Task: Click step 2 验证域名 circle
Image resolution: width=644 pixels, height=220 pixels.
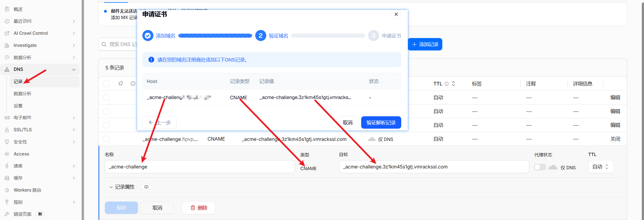Action: tap(261, 36)
